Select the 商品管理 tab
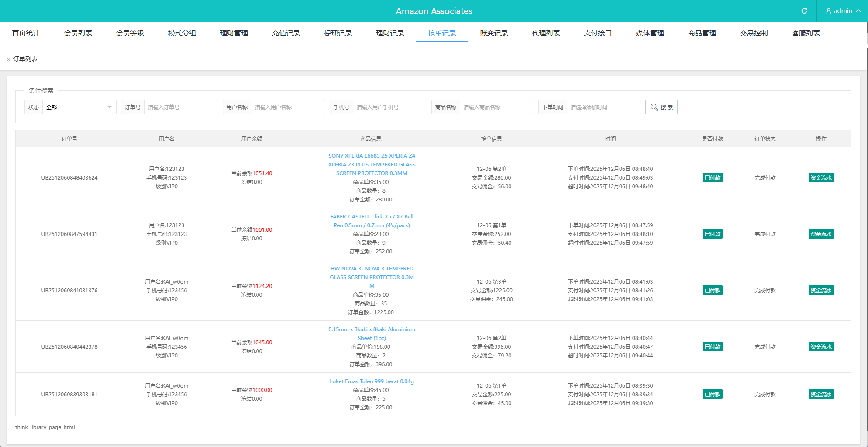Screen dimensions: 868x447 pos(702,33)
